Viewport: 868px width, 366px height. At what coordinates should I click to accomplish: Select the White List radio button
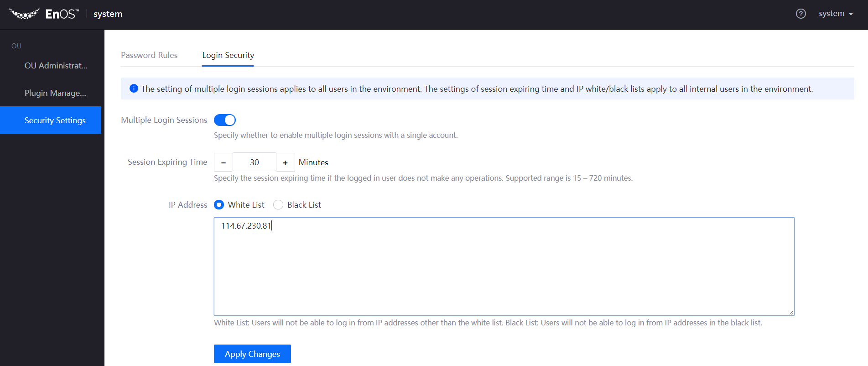coord(219,205)
